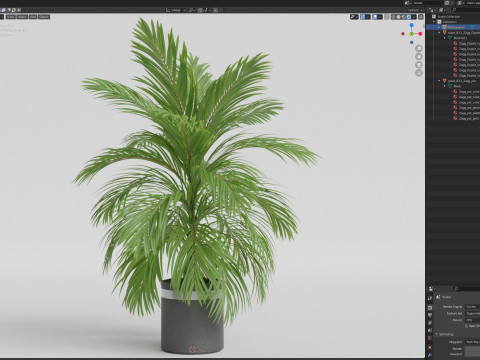The width and height of the screenshot is (480, 360).
Task: Click the Render samples value field
Action: 473,349
